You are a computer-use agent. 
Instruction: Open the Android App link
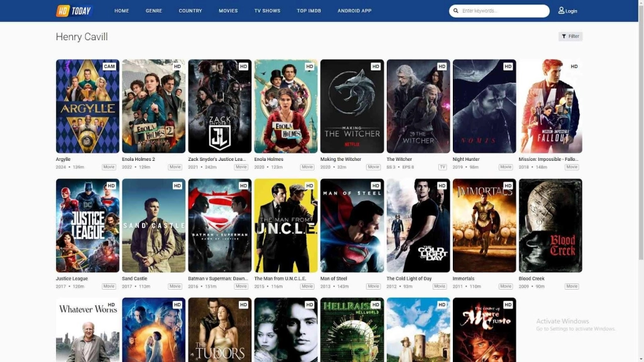(355, 11)
